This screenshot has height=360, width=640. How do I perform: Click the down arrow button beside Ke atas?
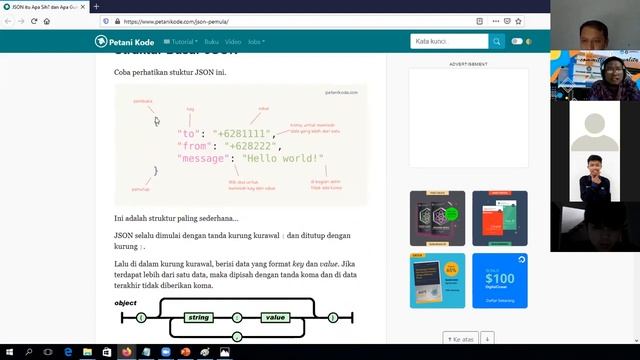pyautogui.click(x=487, y=339)
